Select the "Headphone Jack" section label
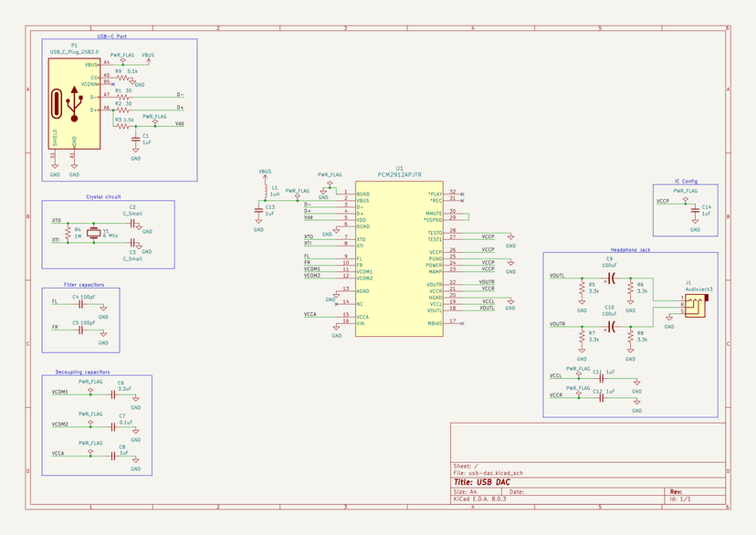Viewport: 756px width, 535px height. (x=629, y=248)
